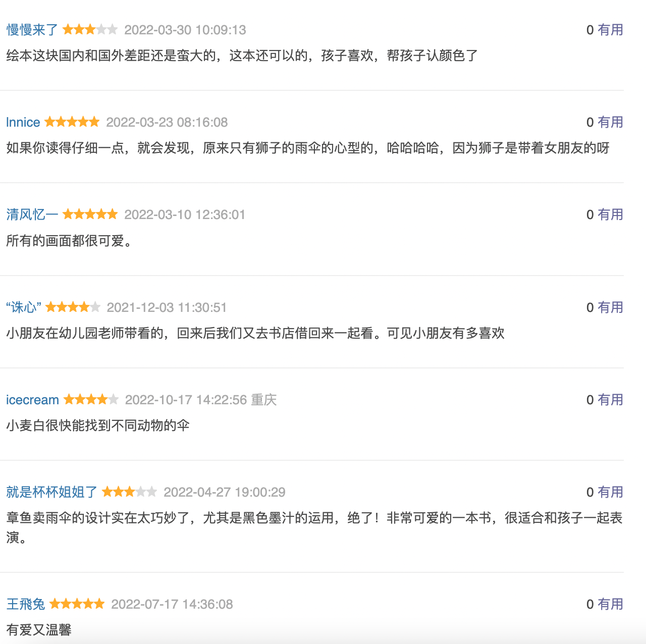Go to icecream's profile page

pyautogui.click(x=32, y=400)
